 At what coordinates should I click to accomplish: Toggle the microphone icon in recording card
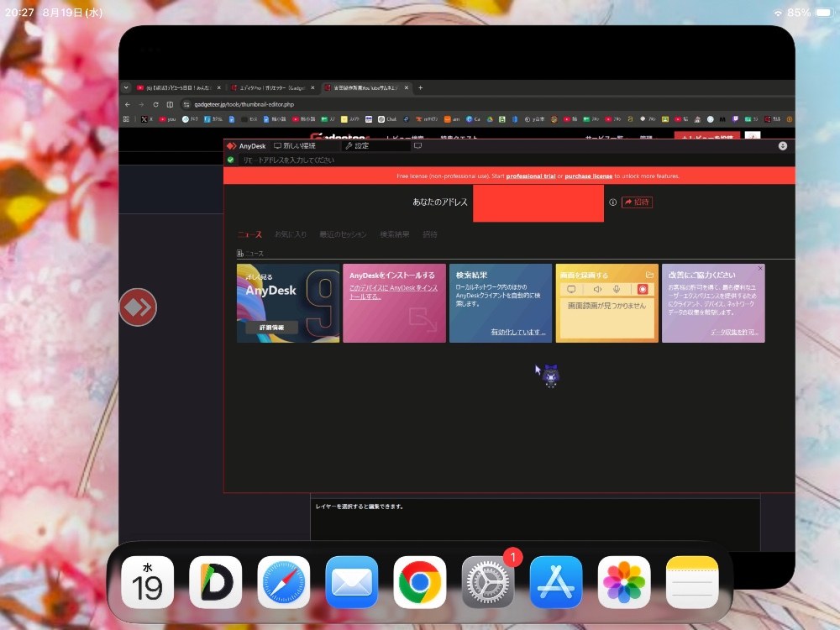[x=617, y=289]
